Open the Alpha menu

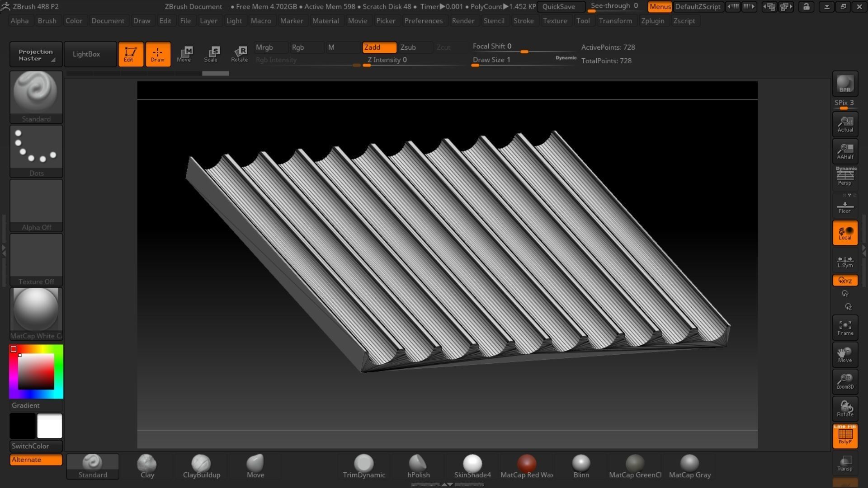(x=19, y=21)
